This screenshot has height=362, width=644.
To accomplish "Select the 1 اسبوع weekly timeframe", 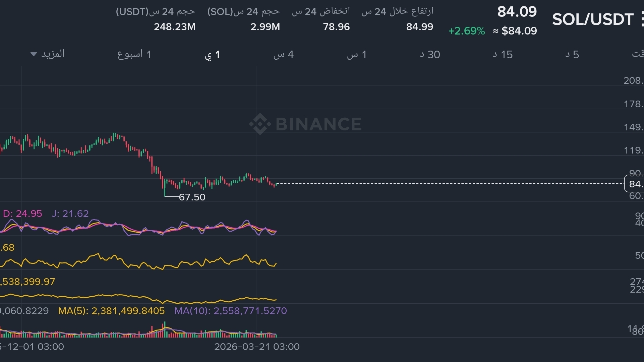I will [x=134, y=54].
